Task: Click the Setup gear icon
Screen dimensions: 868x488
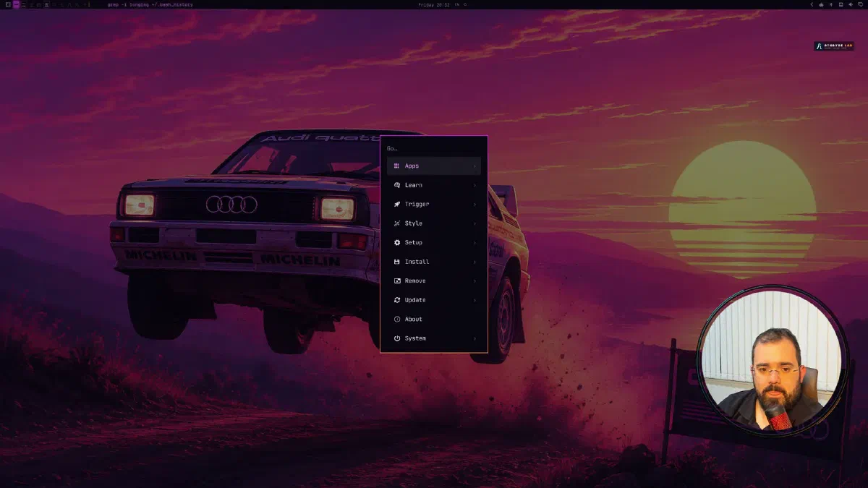Action: coord(396,243)
